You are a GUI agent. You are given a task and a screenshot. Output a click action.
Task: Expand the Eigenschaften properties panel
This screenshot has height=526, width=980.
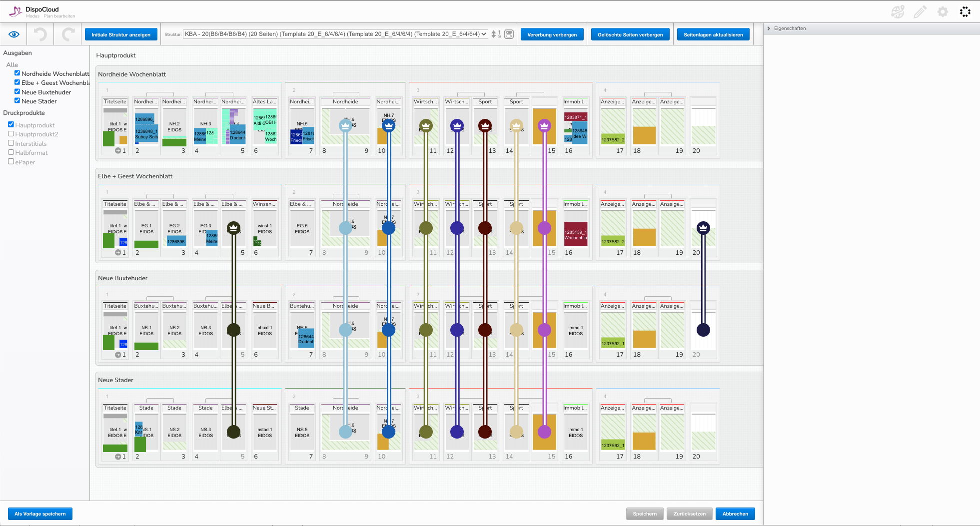(x=769, y=28)
